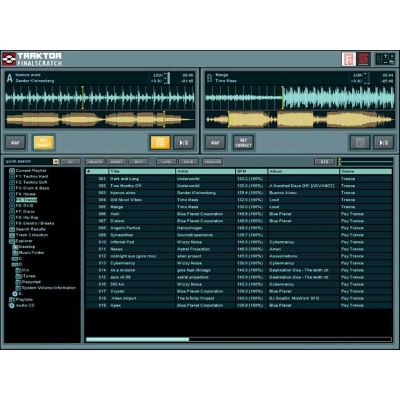Screen dimensions: 400x400
Task: Click the Recycled folder icon
Action: [19, 282]
